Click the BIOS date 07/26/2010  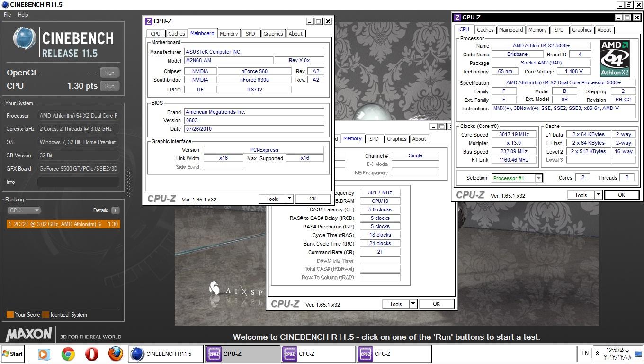tap(254, 129)
